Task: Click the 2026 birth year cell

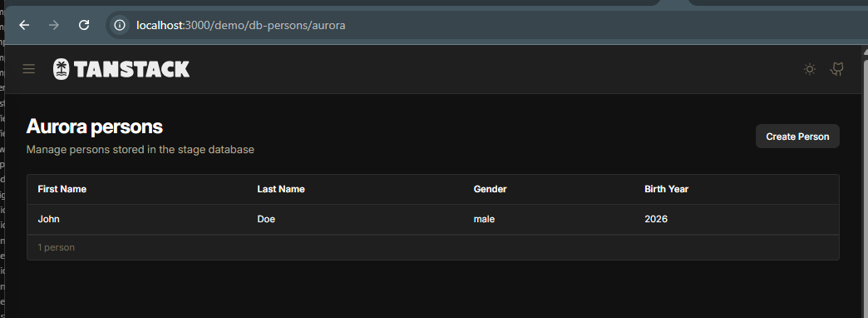Action: point(656,219)
